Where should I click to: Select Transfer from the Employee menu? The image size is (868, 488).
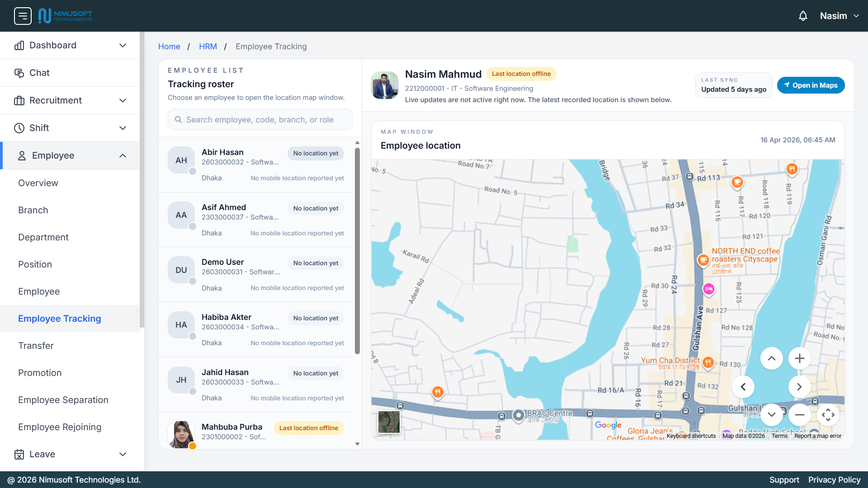36,346
